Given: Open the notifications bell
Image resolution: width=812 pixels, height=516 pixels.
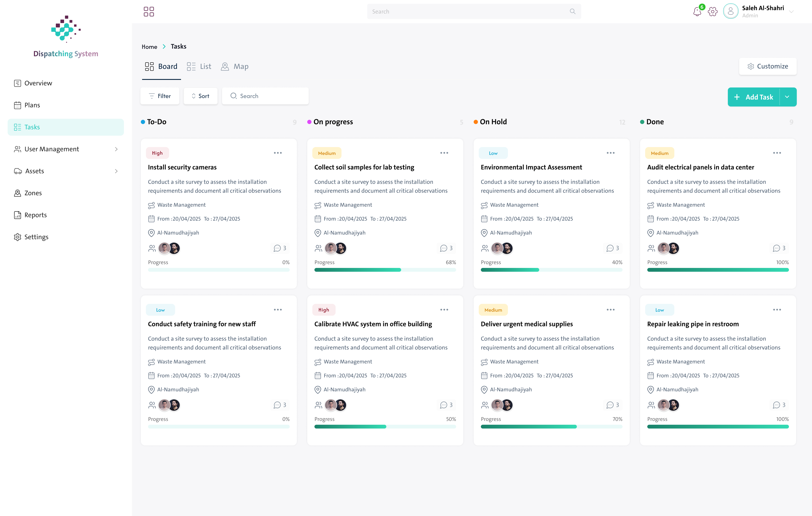Looking at the screenshot, I should pyautogui.click(x=697, y=12).
